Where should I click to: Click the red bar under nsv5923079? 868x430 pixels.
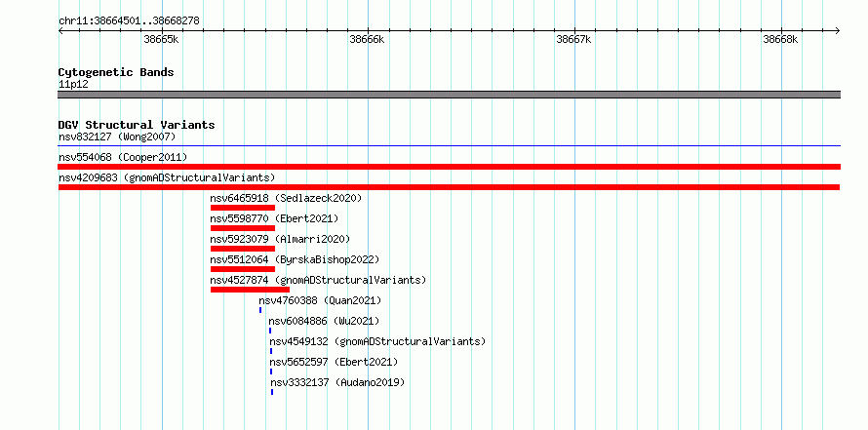[x=243, y=249]
